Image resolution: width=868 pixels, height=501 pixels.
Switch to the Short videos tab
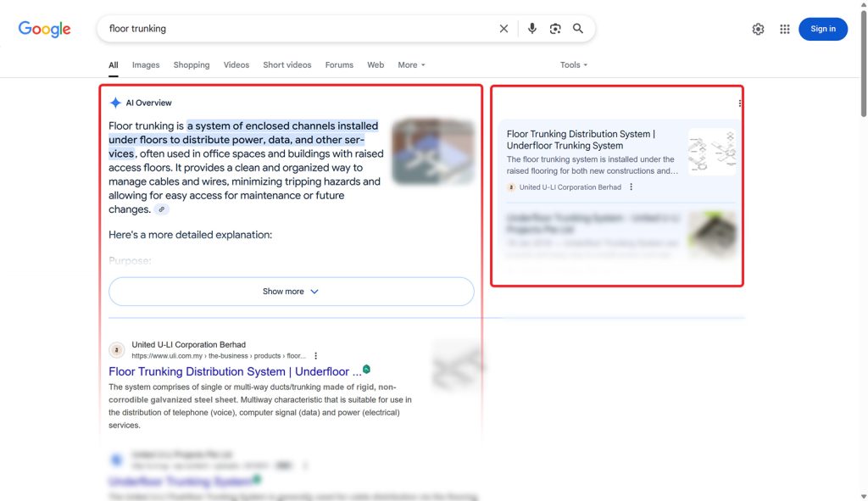pos(287,65)
